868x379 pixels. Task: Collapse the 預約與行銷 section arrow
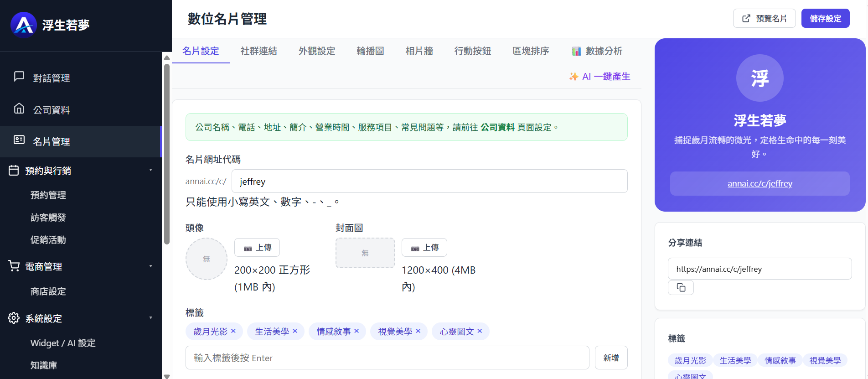[151, 170]
